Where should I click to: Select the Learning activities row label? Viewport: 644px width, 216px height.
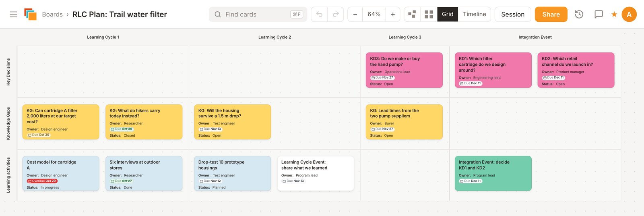click(8, 175)
